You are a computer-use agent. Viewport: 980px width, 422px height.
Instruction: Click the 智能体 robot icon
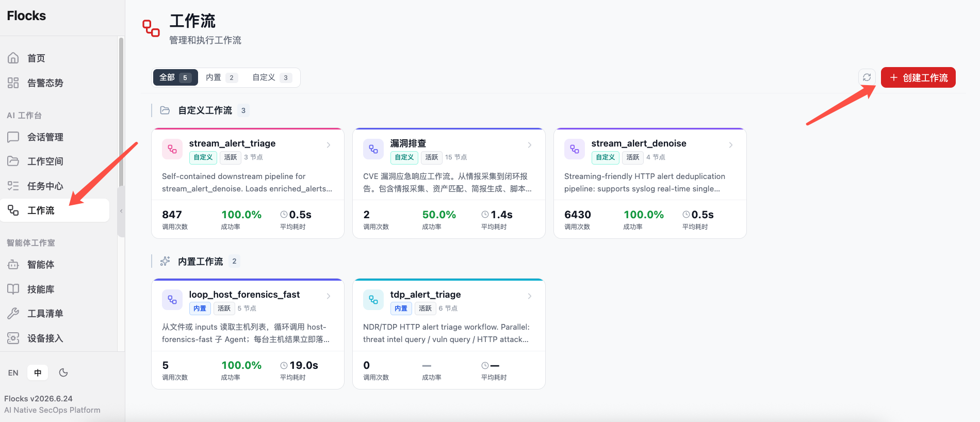(13, 265)
